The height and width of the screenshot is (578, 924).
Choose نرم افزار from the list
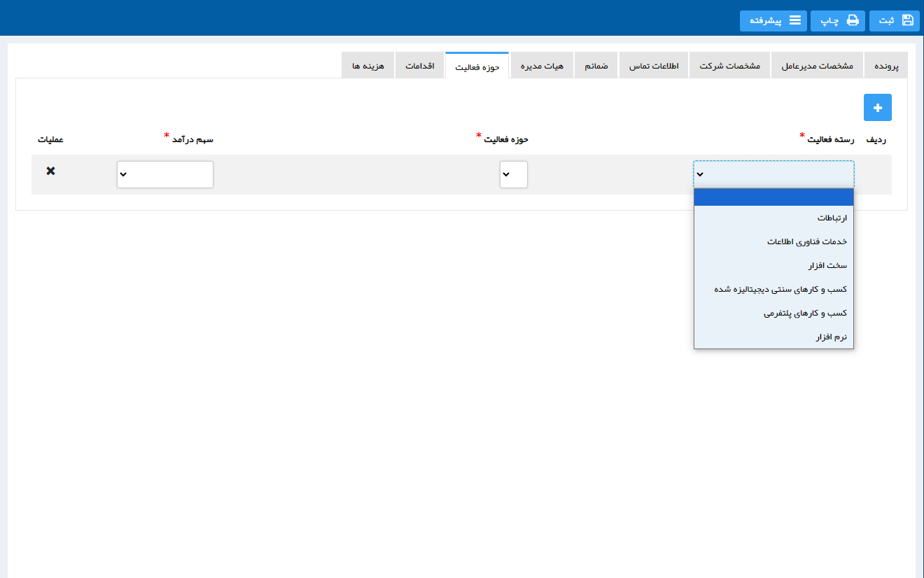(773, 337)
